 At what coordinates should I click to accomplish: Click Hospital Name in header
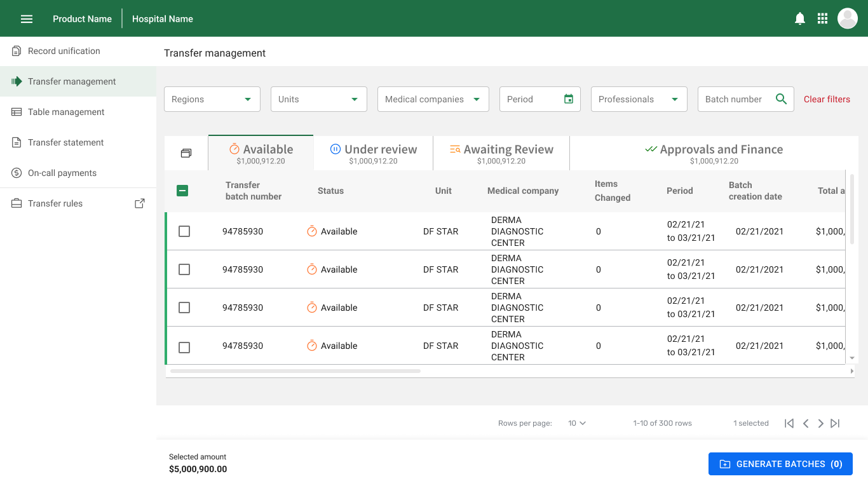[x=163, y=19]
